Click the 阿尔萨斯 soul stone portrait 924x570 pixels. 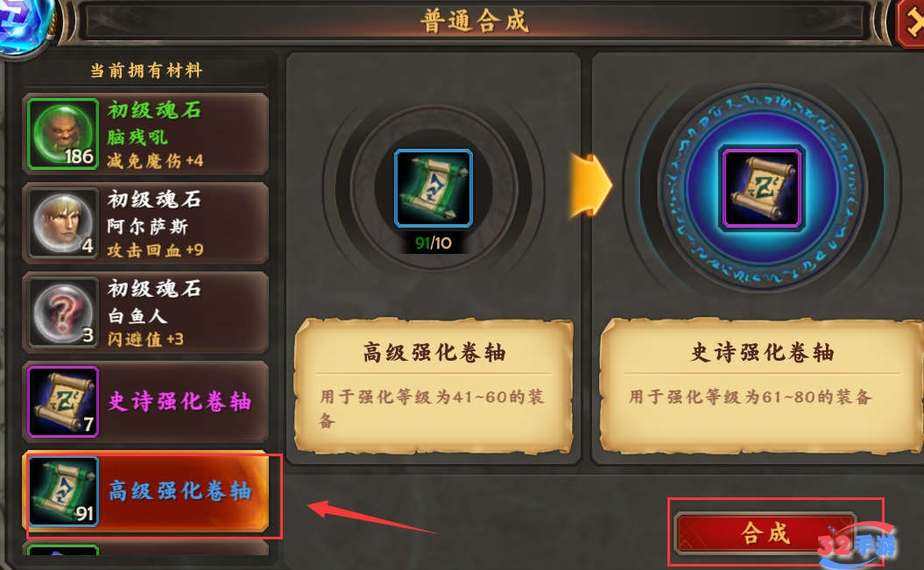pyautogui.click(x=62, y=222)
